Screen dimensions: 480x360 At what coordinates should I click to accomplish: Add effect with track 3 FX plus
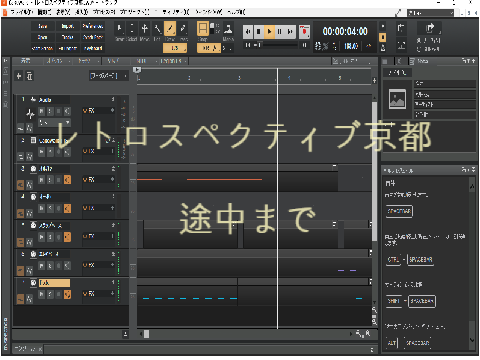(112, 179)
